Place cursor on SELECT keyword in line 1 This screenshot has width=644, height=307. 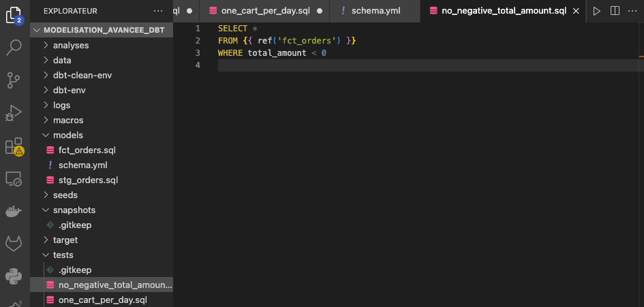pyautogui.click(x=232, y=29)
